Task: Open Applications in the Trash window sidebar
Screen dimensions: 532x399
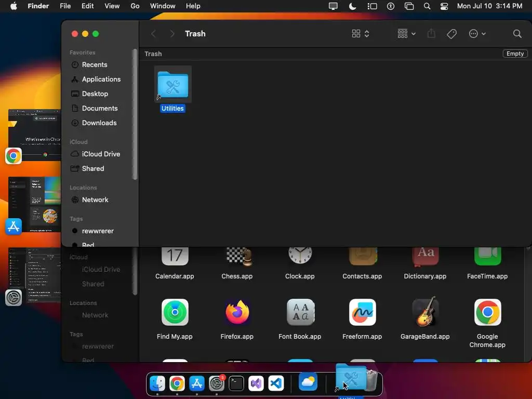Action: click(x=101, y=79)
